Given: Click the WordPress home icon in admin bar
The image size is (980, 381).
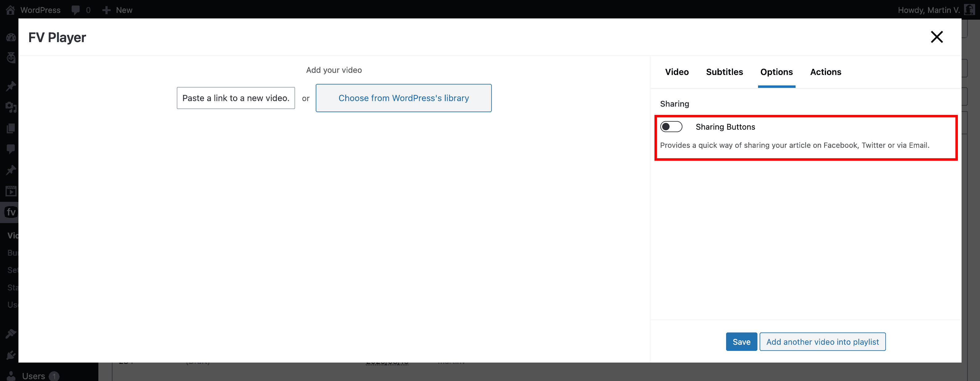Looking at the screenshot, I should 10,10.
